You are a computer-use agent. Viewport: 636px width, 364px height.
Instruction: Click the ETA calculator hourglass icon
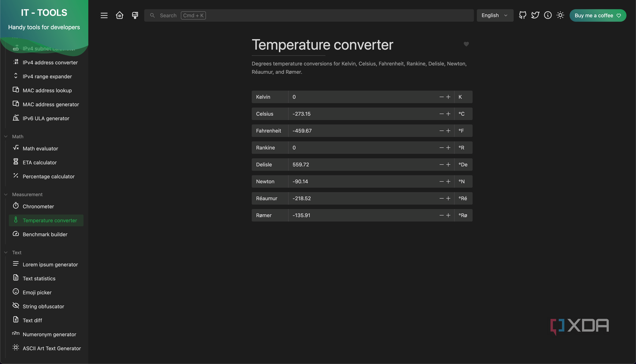(16, 162)
